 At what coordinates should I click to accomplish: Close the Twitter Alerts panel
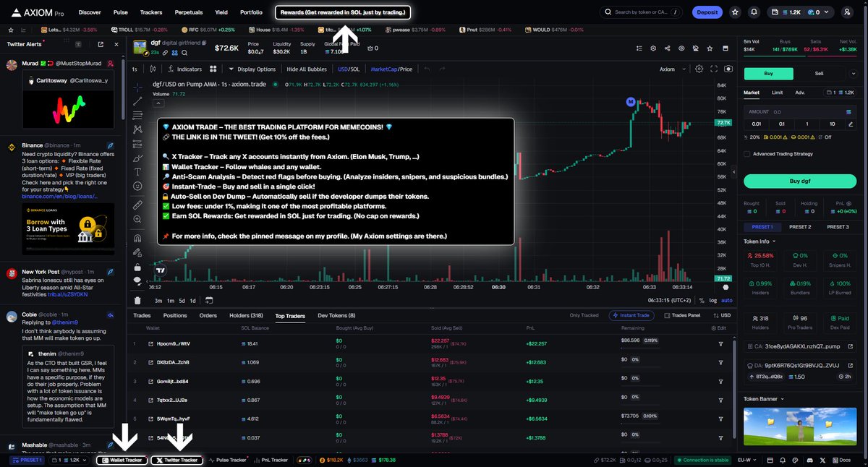[116, 44]
